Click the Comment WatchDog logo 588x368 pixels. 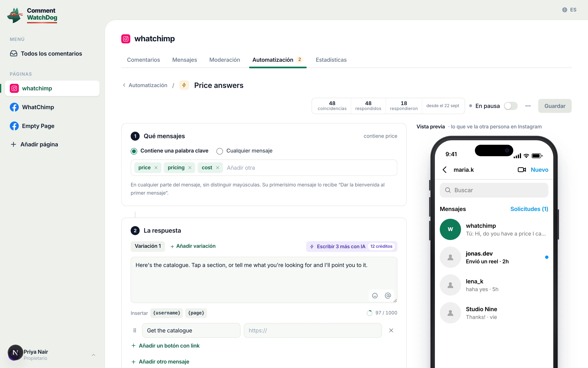click(x=32, y=15)
